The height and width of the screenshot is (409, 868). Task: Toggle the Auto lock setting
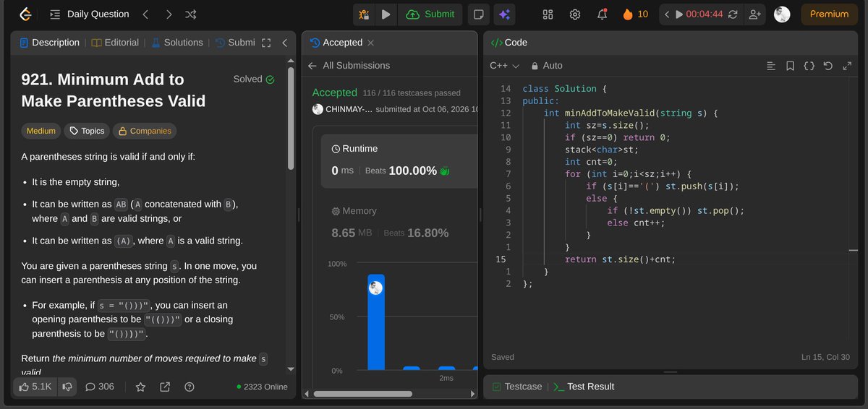click(x=547, y=65)
